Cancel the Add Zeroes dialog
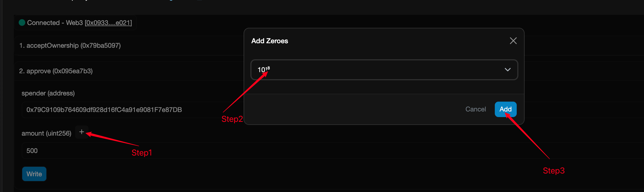This screenshot has width=644, height=192. coord(475,109)
